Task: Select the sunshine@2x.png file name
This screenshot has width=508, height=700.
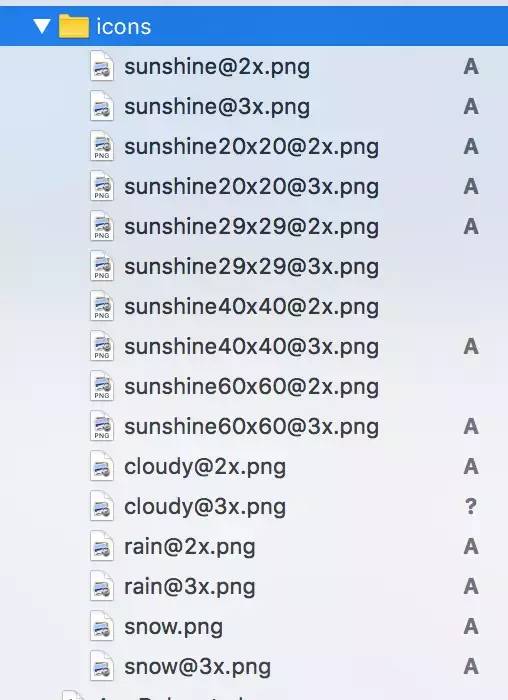Action: coord(217,68)
